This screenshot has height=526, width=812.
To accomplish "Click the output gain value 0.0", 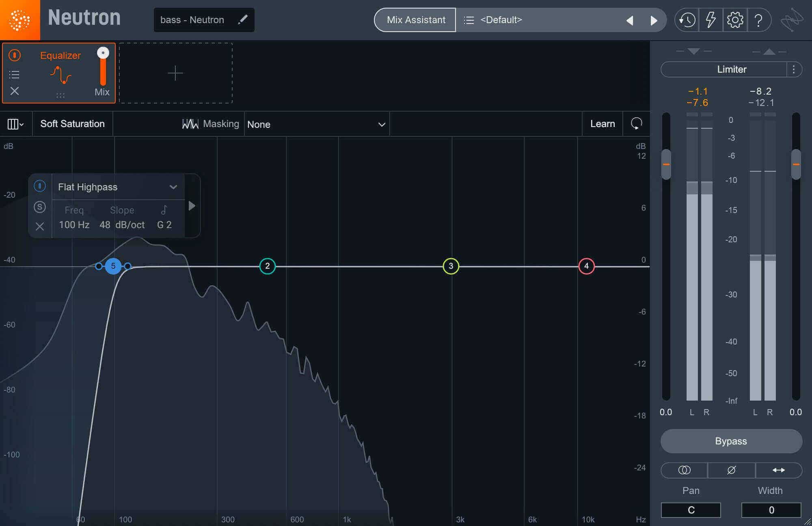I will (796, 412).
